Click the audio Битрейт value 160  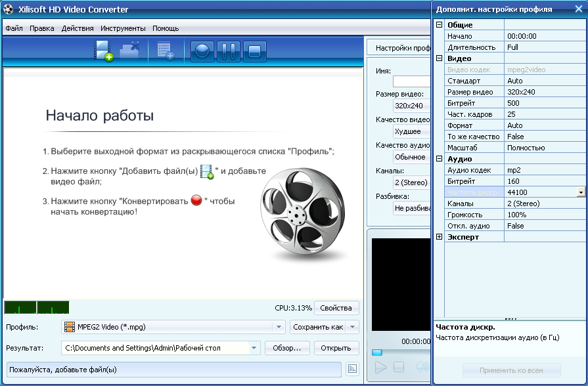coord(545,181)
